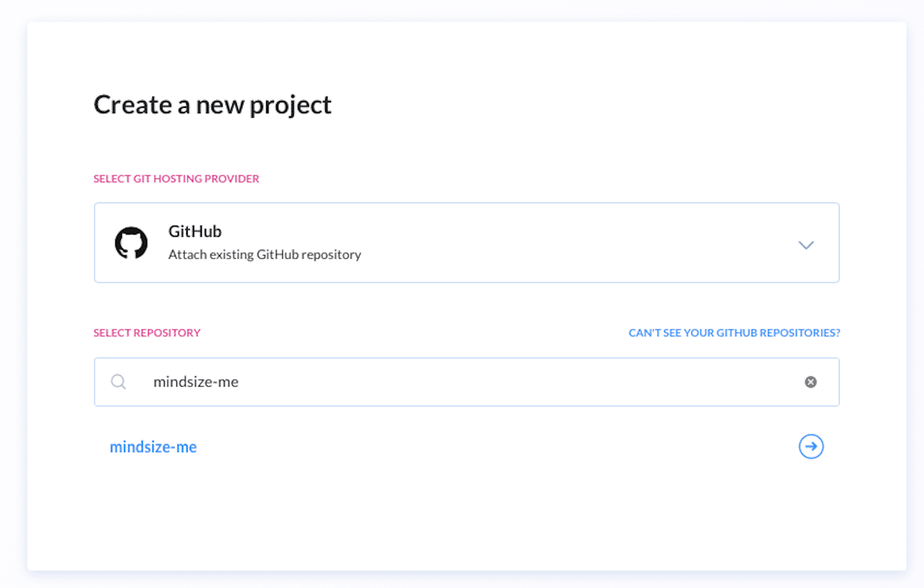Click the circled arrow beside mindsize-me
The image size is (924, 588).
pyautogui.click(x=811, y=446)
